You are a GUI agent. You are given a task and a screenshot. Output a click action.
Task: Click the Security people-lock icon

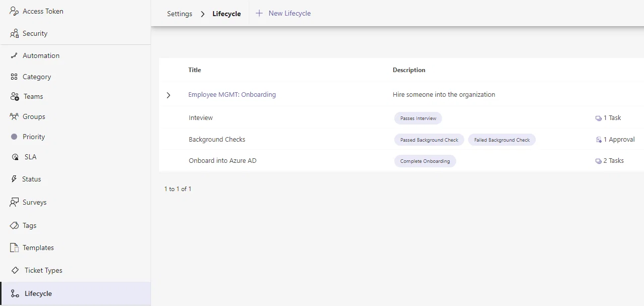[14, 33]
